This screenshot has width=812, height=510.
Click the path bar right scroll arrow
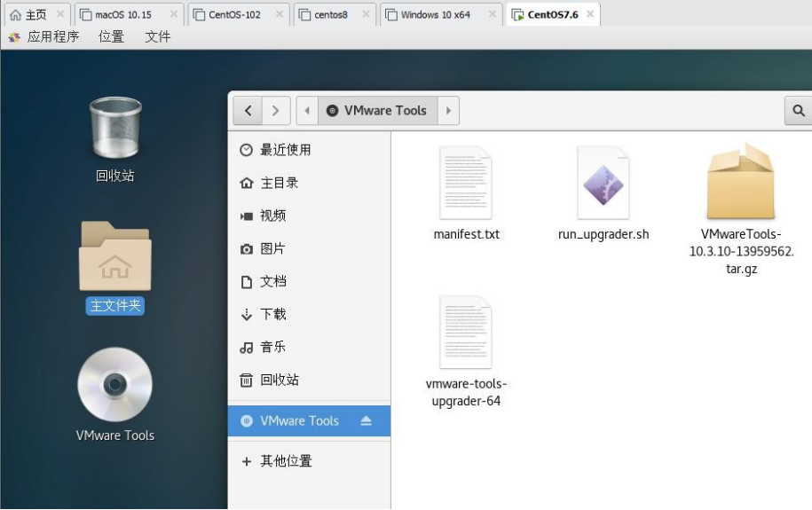click(x=448, y=110)
